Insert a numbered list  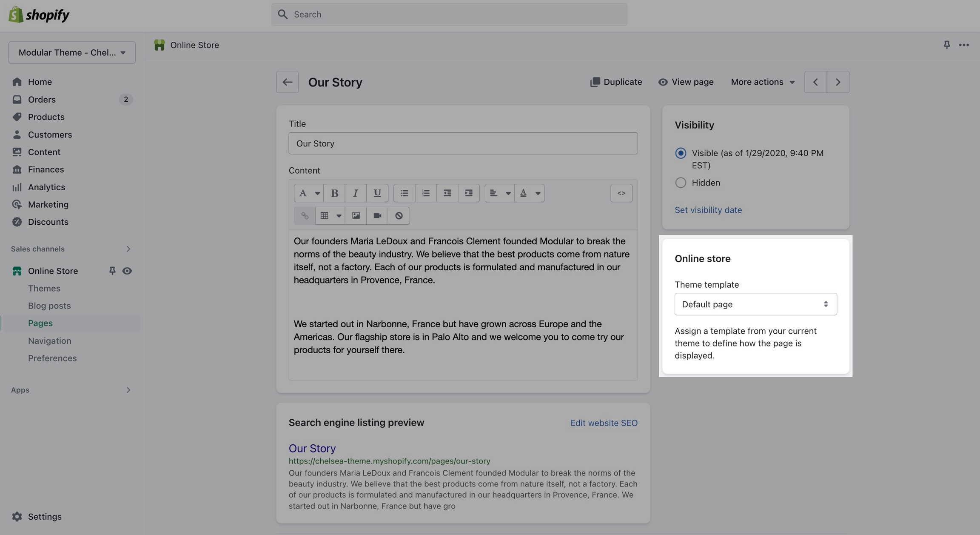tap(426, 193)
